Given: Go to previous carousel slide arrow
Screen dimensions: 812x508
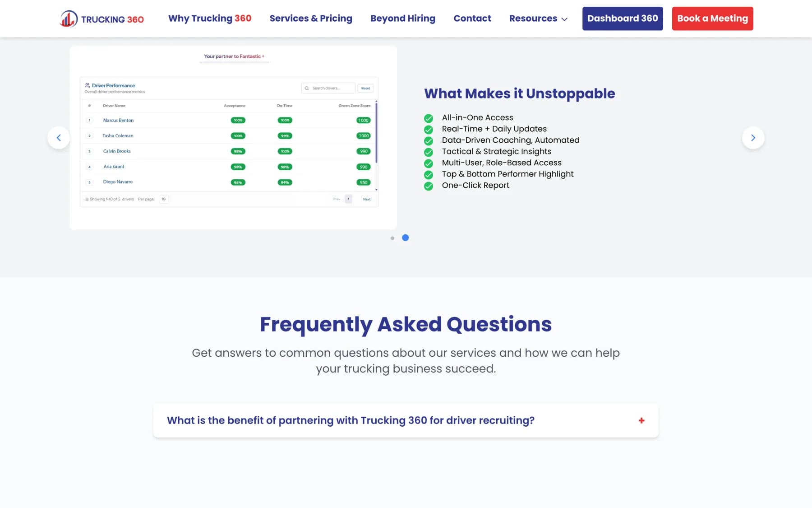Looking at the screenshot, I should click(x=59, y=138).
